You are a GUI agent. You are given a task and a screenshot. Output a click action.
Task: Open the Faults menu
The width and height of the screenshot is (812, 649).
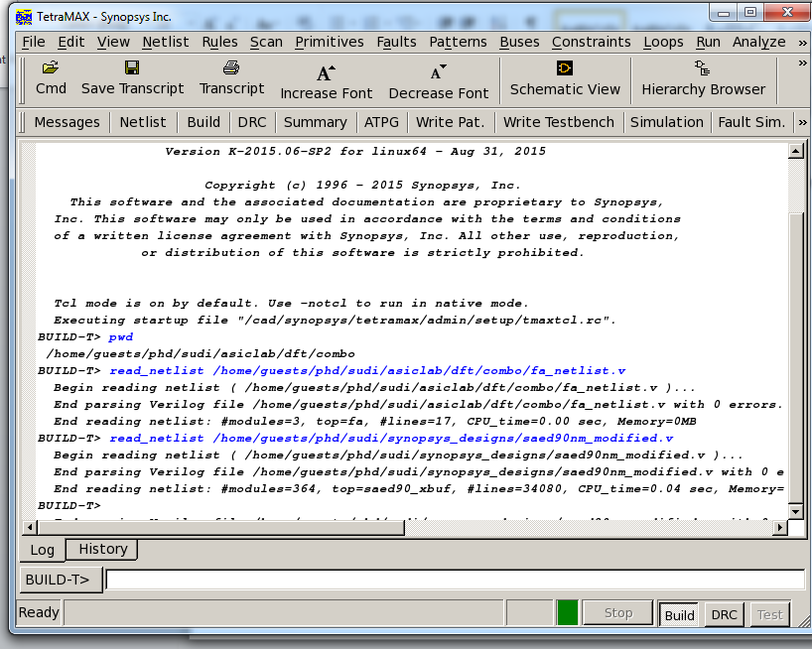396,42
